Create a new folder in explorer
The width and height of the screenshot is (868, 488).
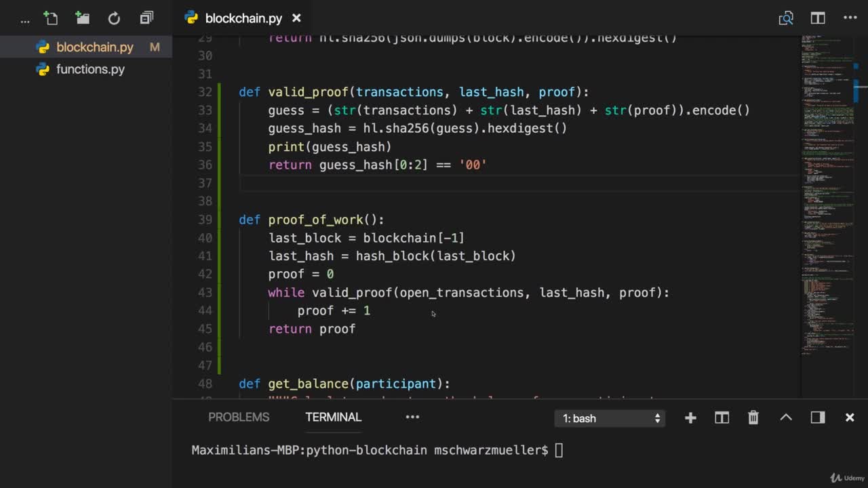(x=82, y=18)
